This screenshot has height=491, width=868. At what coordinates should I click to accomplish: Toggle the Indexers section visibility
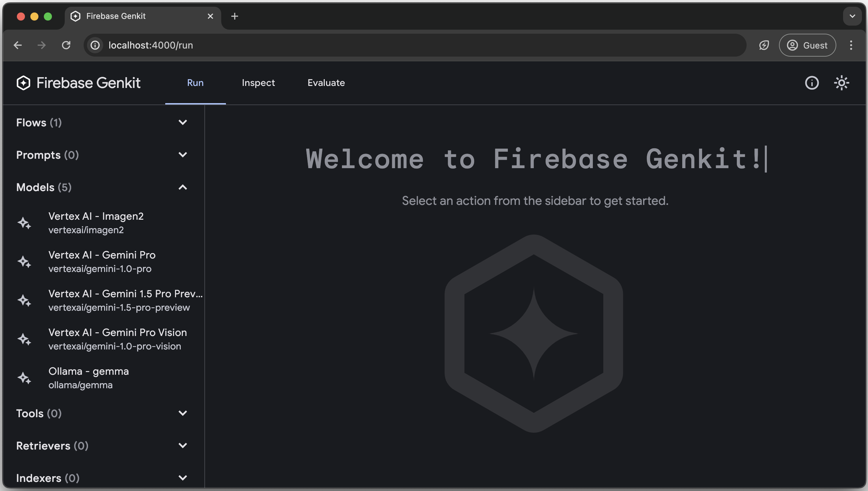(182, 479)
